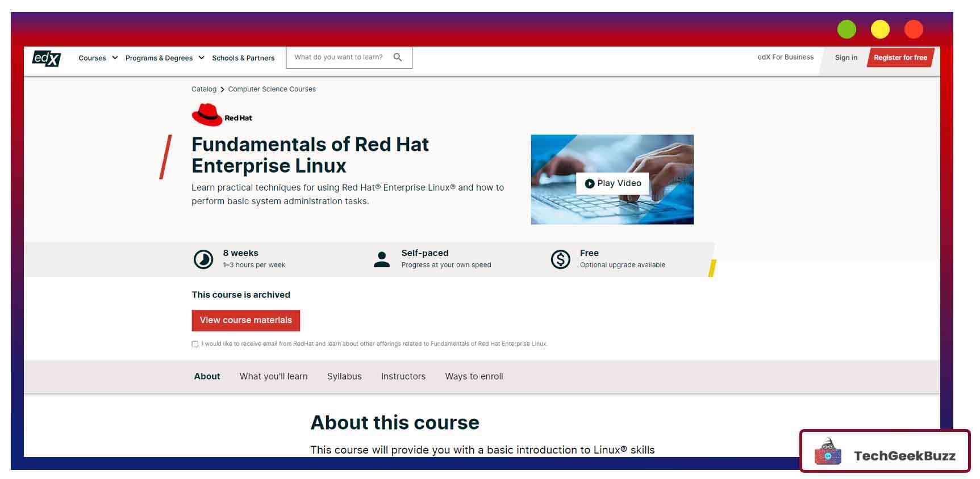Switch to the Syllabus tab
The image size is (980, 479).
click(x=344, y=376)
